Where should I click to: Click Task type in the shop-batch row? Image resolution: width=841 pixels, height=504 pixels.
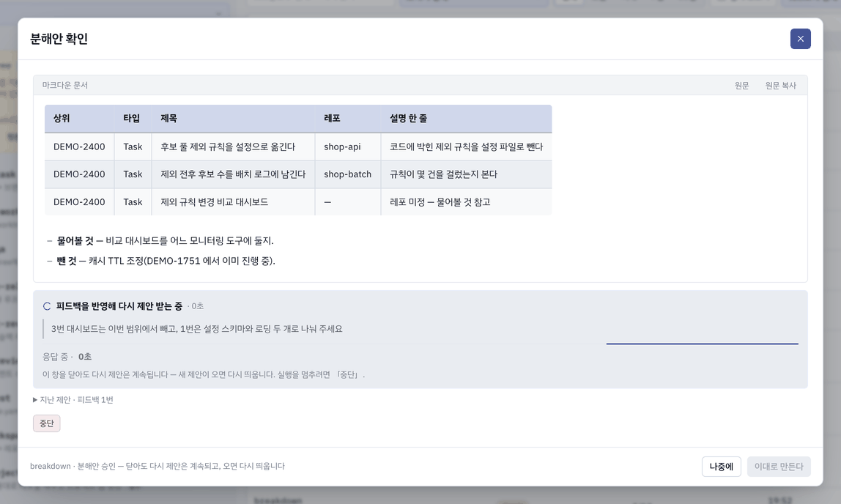coord(133,174)
